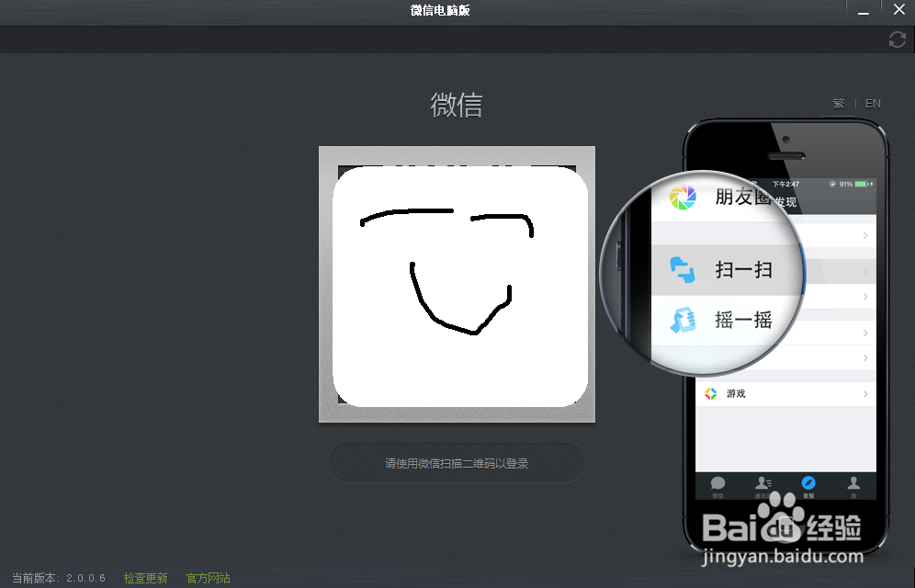Select the person silhouette icon for Me
Viewport: 915px width, 588px height.
[853, 480]
